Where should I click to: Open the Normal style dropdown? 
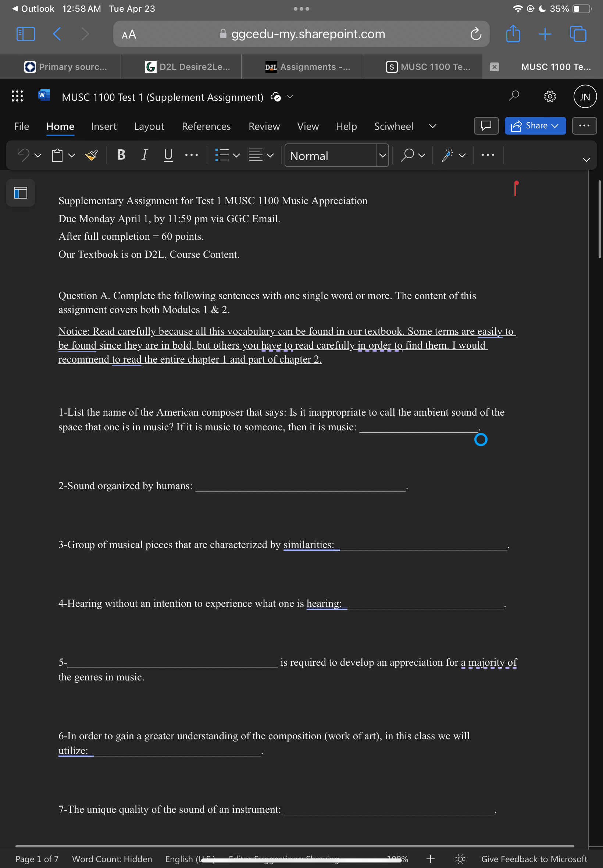pos(382,155)
